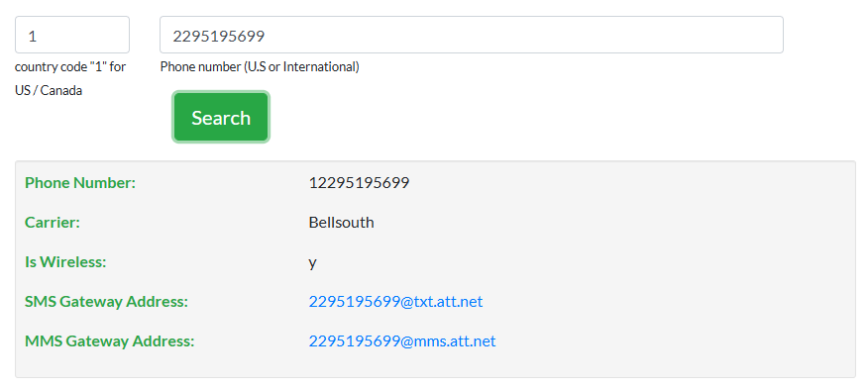
Task: Click the 'country code "1" for' helper text
Action: [x=70, y=67]
